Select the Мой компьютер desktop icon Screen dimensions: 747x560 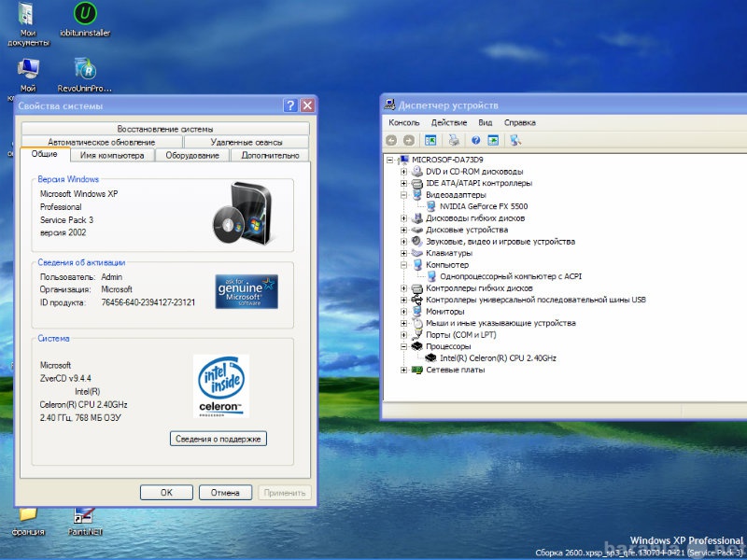[28, 77]
